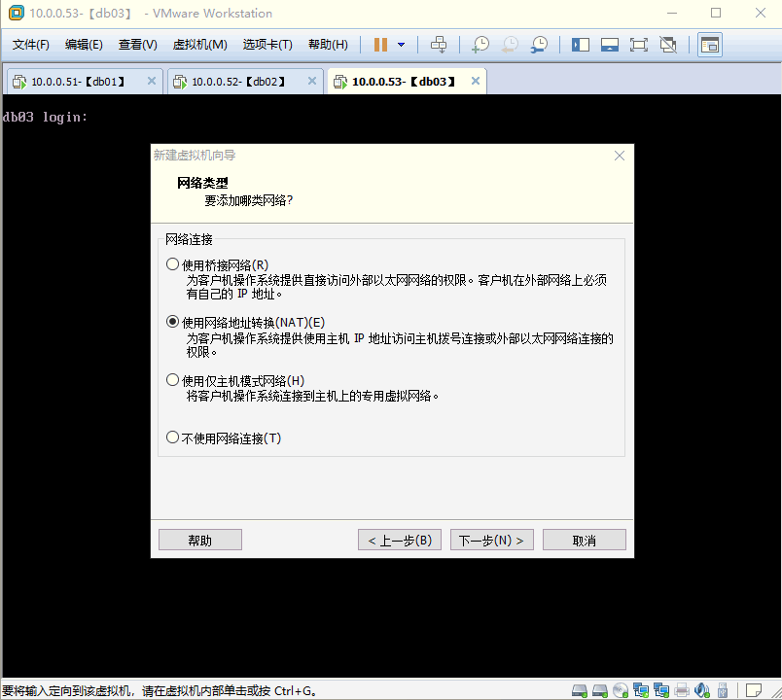Click the CD/DVD drive status icon
The width and height of the screenshot is (782, 700).
(x=621, y=689)
